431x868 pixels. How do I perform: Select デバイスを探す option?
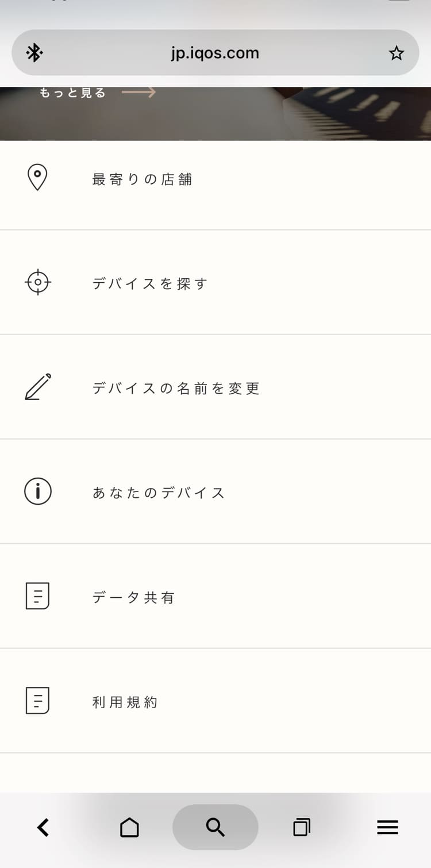[149, 283]
